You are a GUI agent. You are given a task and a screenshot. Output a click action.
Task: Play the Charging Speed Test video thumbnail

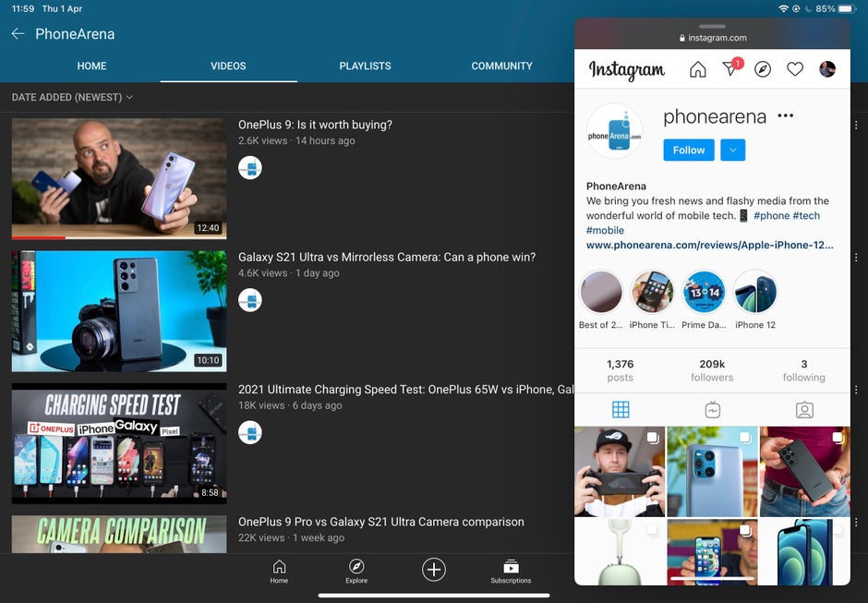[x=119, y=443]
